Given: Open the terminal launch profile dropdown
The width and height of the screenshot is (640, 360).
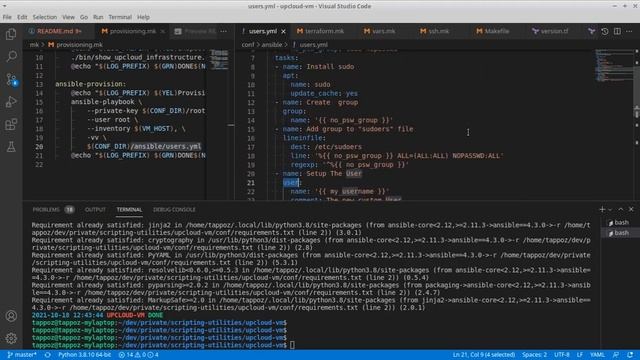Looking at the screenshot, I should [x=610, y=209].
